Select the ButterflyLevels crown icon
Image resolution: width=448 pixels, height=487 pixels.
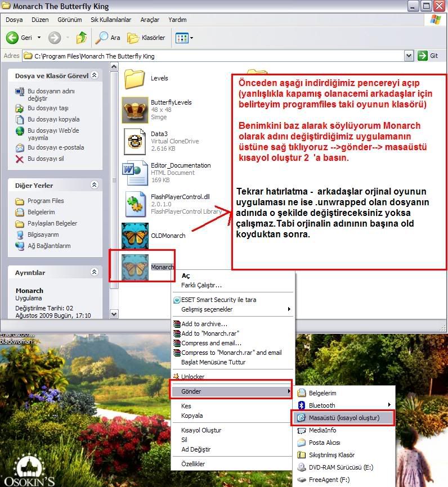pos(135,110)
